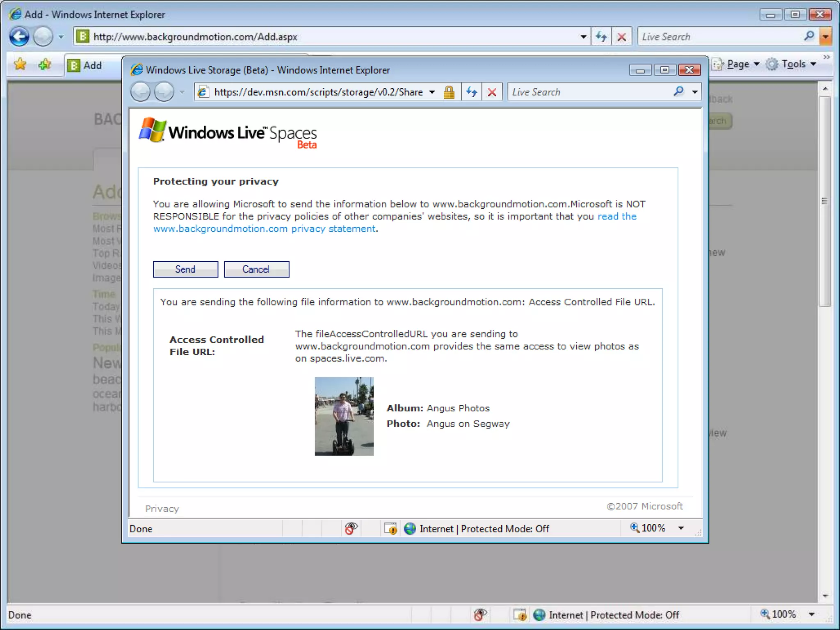Open the Tools menu
This screenshot has height=630, width=840.
tap(791, 64)
